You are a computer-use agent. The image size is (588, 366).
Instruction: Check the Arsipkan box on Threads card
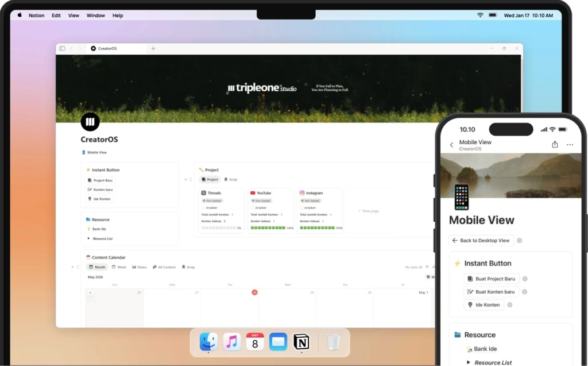click(x=204, y=207)
